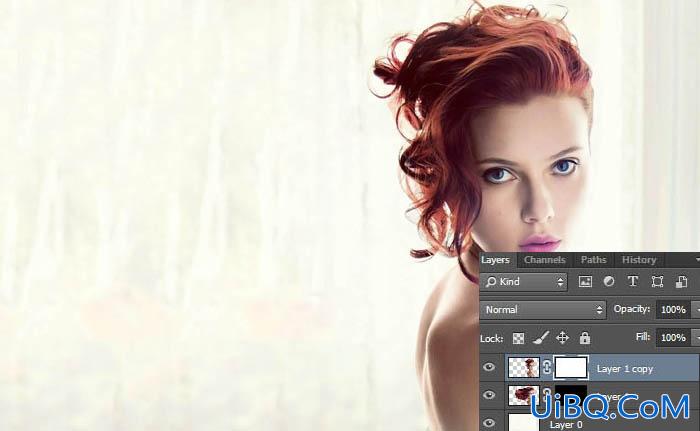This screenshot has height=431, width=700.
Task: Open the History tab
Action: pyautogui.click(x=639, y=259)
